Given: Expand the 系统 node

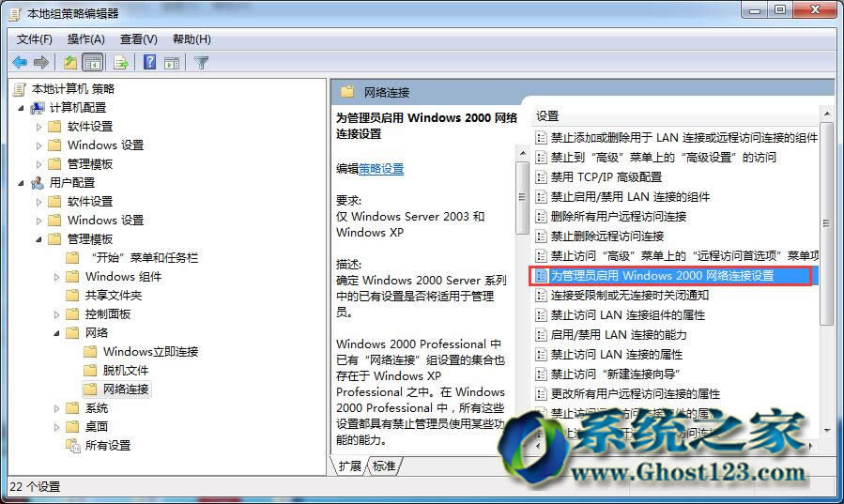Looking at the screenshot, I should point(56,408).
